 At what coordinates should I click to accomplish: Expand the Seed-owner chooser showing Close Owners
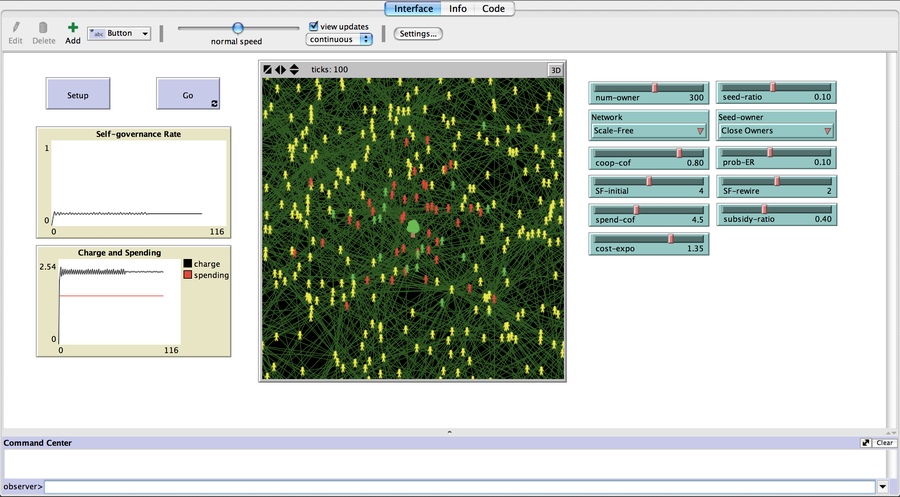pos(776,130)
